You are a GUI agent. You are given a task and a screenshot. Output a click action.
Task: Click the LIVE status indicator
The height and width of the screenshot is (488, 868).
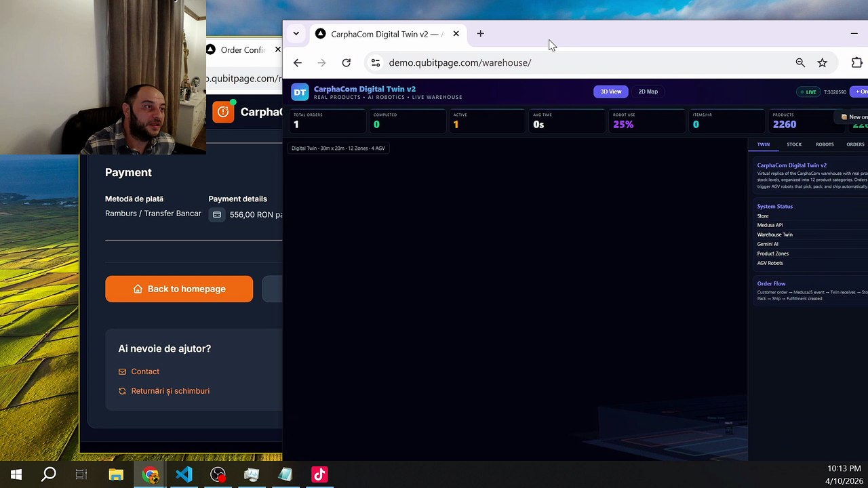point(808,92)
